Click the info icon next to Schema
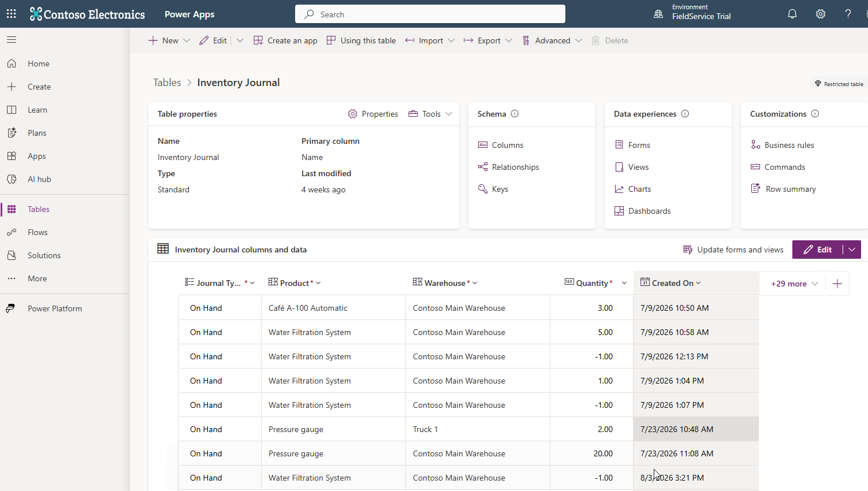The width and height of the screenshot is (868, 491). pyautogui.click(x=515, y=114)
